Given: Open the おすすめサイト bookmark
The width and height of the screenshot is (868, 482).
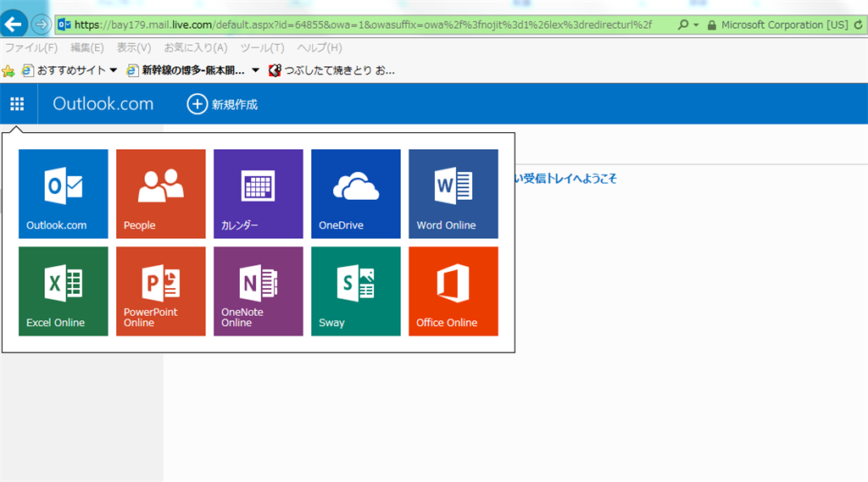Looking at the screenshot, I should coord(64,70).
